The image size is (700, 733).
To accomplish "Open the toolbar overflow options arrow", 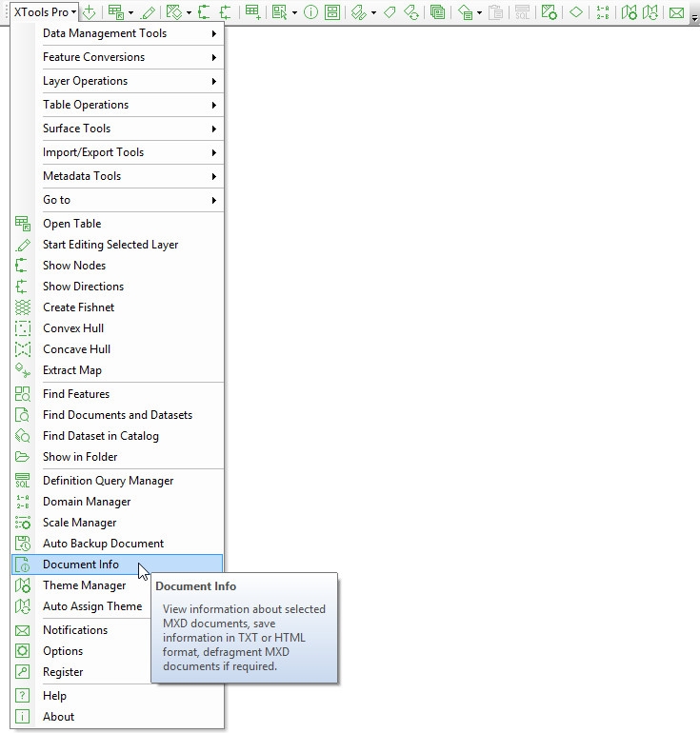I will pos(694,18).
